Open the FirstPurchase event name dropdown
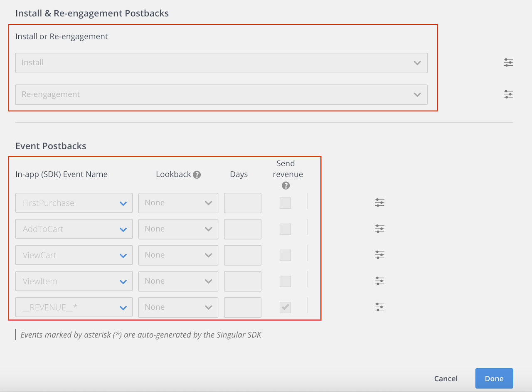This screenshot has height=392, width=532. pyautogui.click(x=74, y=203)
